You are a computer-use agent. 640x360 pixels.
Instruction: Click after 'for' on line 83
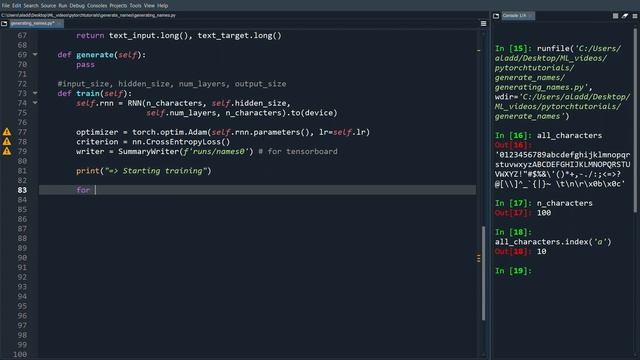click(x=96, y=190)
